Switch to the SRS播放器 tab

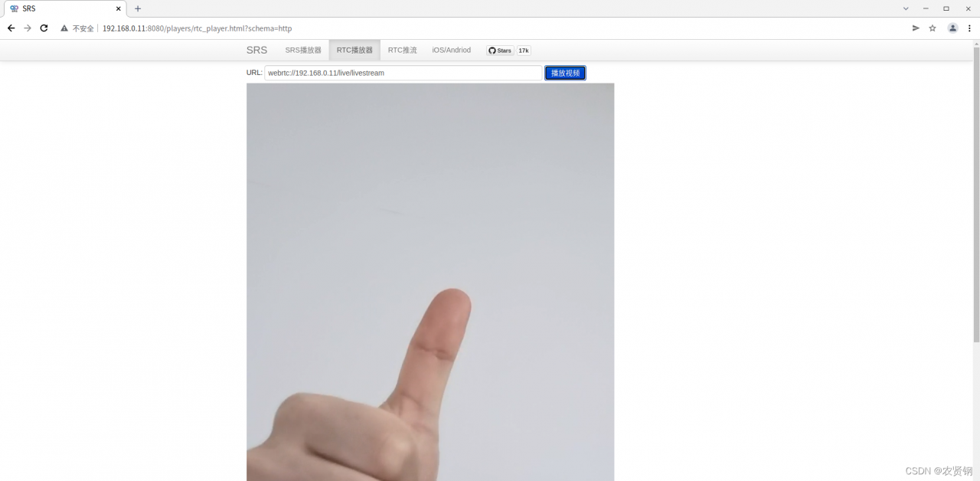pos(303,51)
